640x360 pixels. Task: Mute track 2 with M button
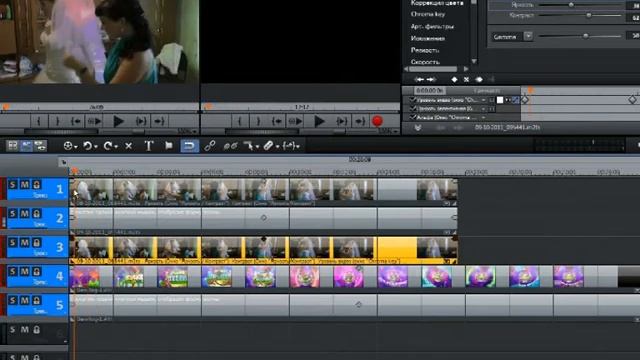point(25,214)
